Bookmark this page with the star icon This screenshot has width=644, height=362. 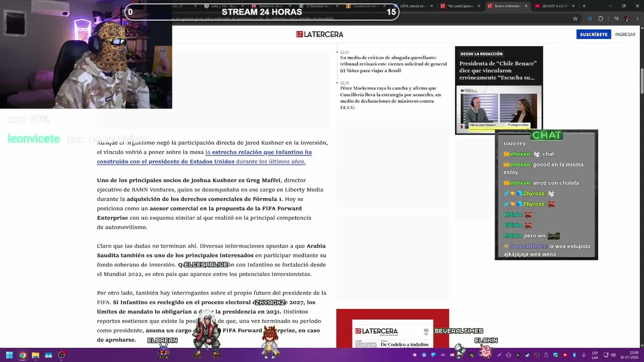point(575,19)
